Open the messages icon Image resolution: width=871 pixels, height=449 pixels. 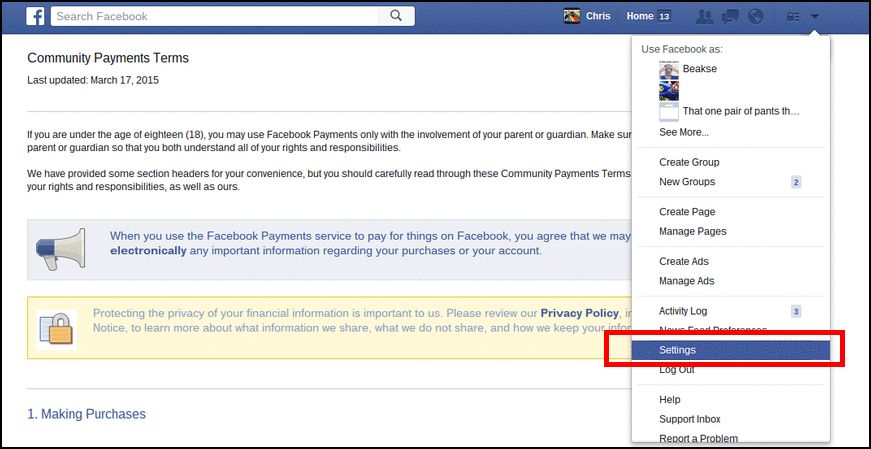tap(730, 17)
